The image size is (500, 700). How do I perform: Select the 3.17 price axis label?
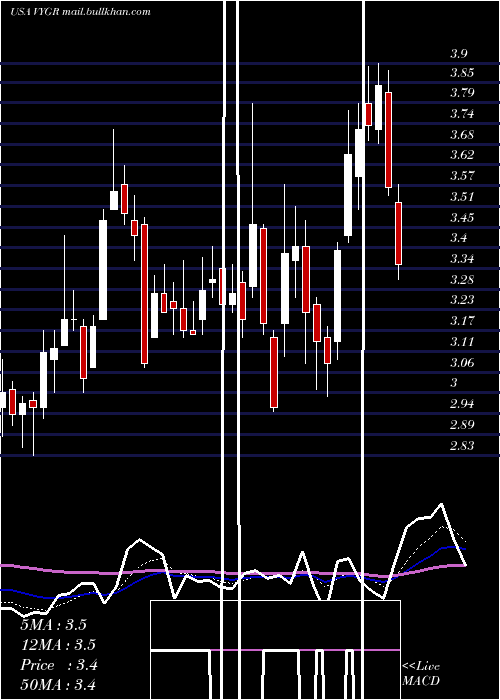[x=462, y=321]
